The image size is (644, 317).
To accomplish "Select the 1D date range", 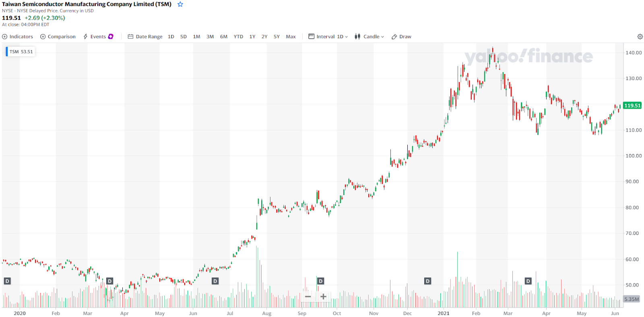I will coord(171,37).
